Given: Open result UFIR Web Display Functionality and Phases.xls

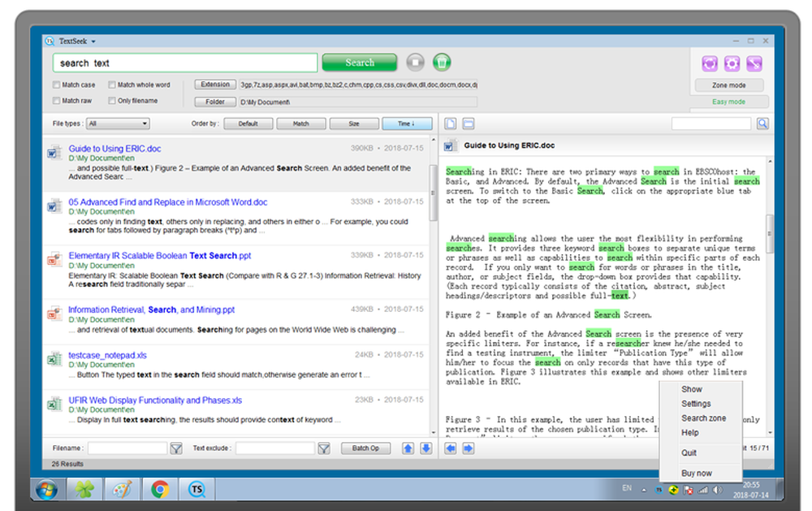Looking at the screenshot, I should click(x=155, y=400).
